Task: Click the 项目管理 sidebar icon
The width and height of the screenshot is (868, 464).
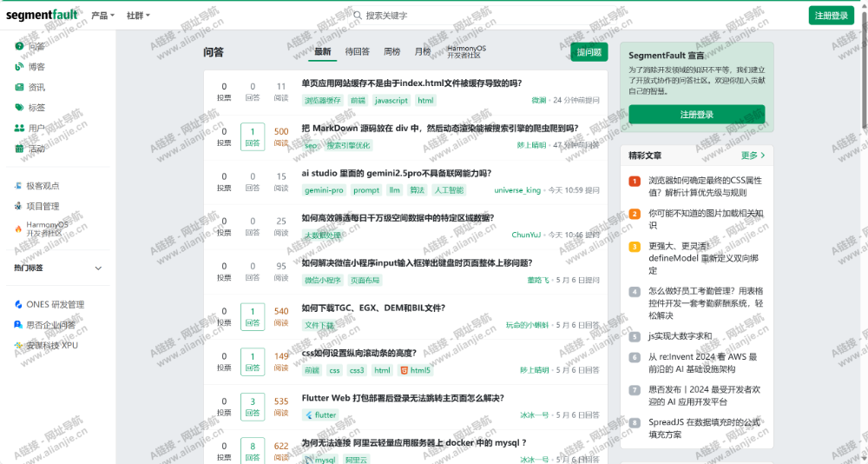Action: [19, 206]
